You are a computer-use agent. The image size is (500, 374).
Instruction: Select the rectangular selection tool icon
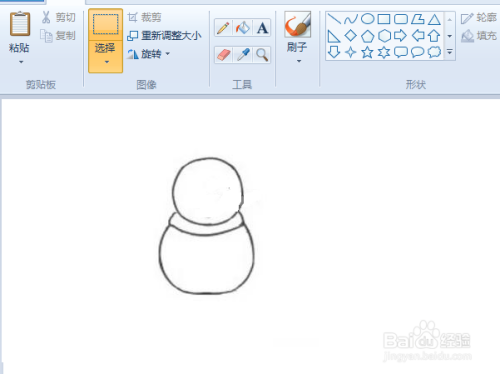[x=105, y=25]
